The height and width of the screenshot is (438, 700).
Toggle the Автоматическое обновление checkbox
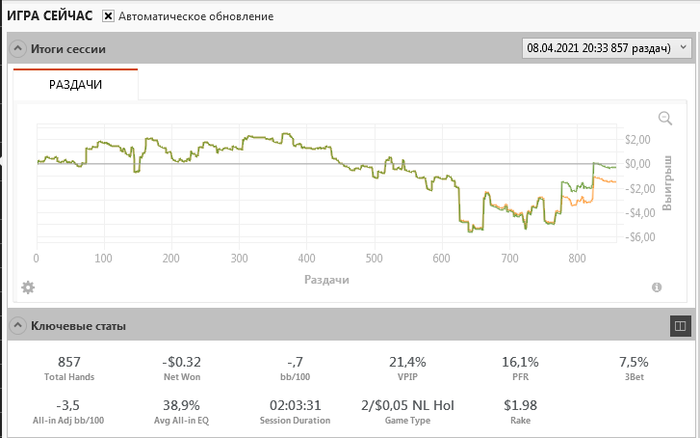click(108, 17)
